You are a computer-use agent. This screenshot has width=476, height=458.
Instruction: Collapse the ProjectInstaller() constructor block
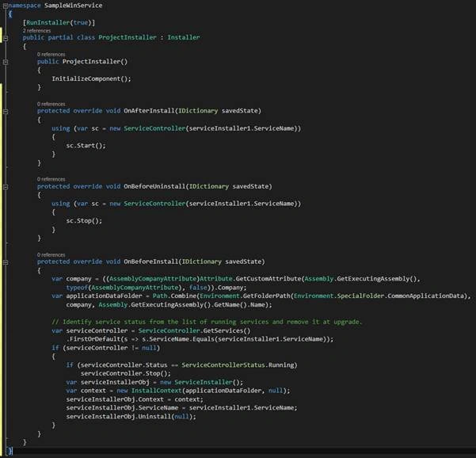click(x=6, y=62)
